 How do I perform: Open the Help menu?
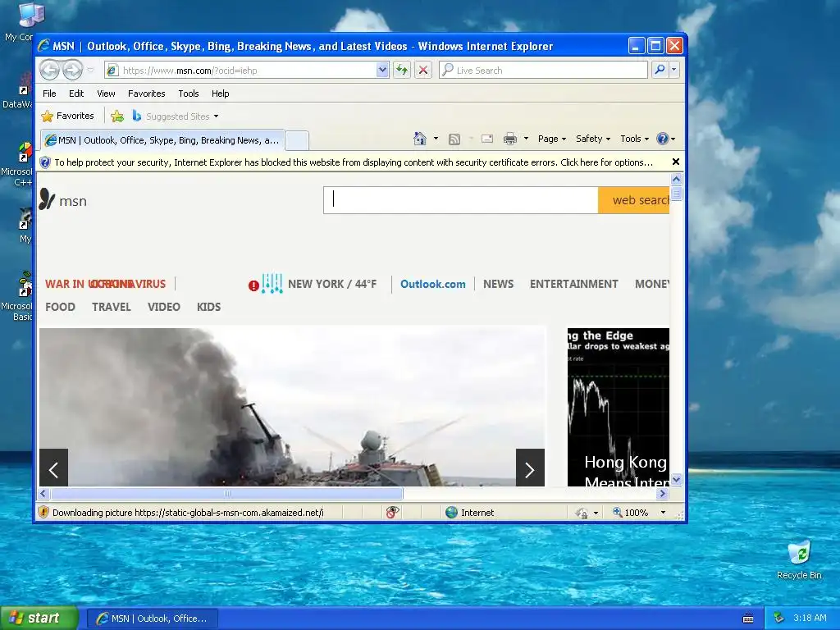pos(220,94)
